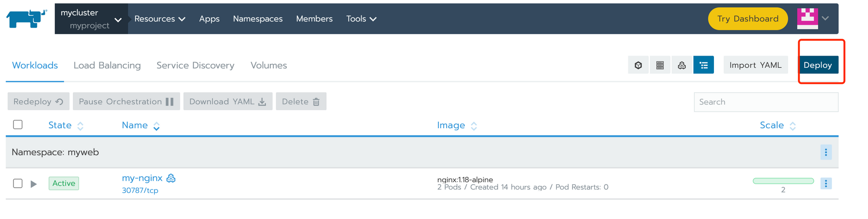
Task: Sort the table by State column
Action: [66, 125]
